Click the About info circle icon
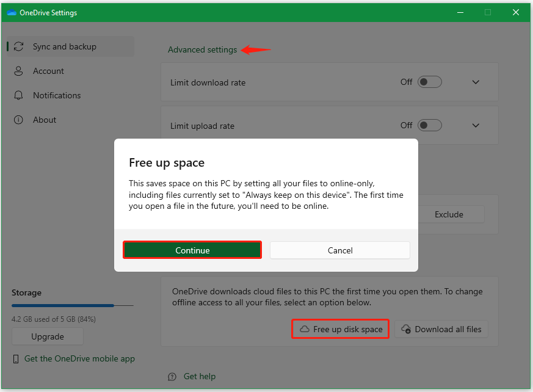This screenshot has width=533, height=392. 18,120
